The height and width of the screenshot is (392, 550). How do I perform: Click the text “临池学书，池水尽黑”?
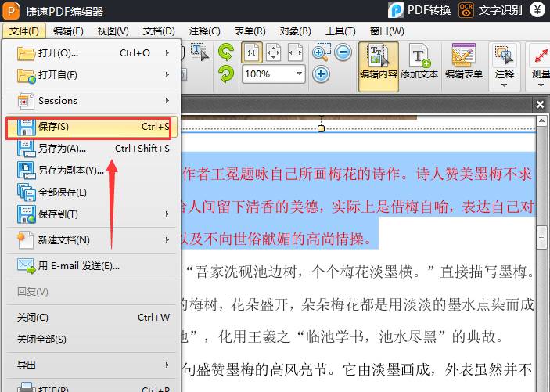371,337
